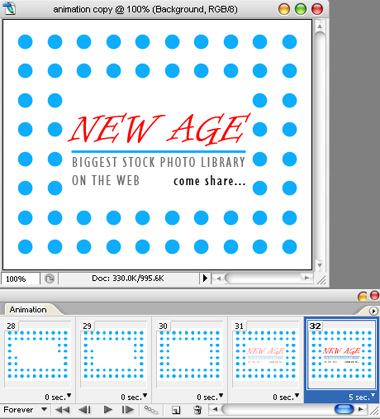380x419 pixels.
Task: Play the animation
Action: click(108, 409)
